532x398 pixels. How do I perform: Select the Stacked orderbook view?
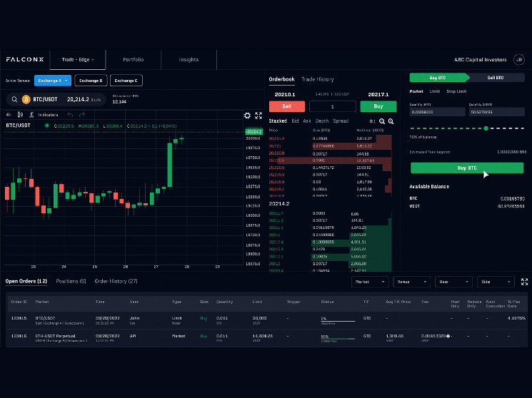278,121
